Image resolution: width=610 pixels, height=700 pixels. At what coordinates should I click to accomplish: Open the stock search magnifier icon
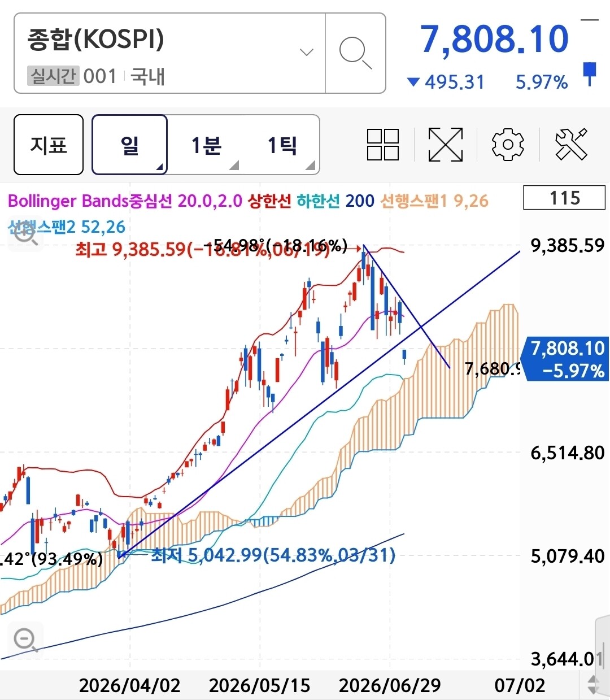click(355, 53)
